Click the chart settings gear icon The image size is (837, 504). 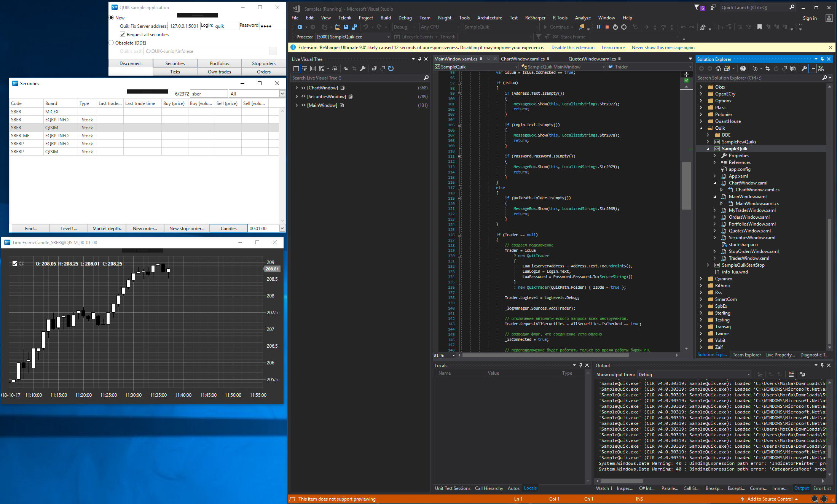22,264
